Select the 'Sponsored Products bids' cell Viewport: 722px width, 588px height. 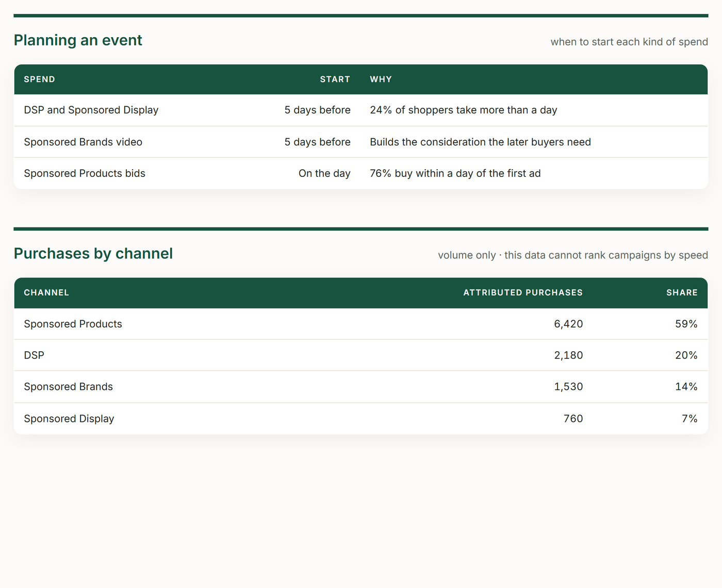point(85,173)
